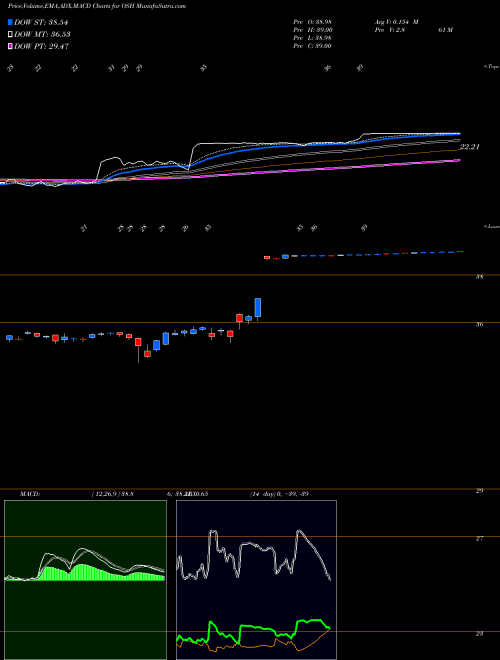Click the 36 price axis label

click(479, 325)
